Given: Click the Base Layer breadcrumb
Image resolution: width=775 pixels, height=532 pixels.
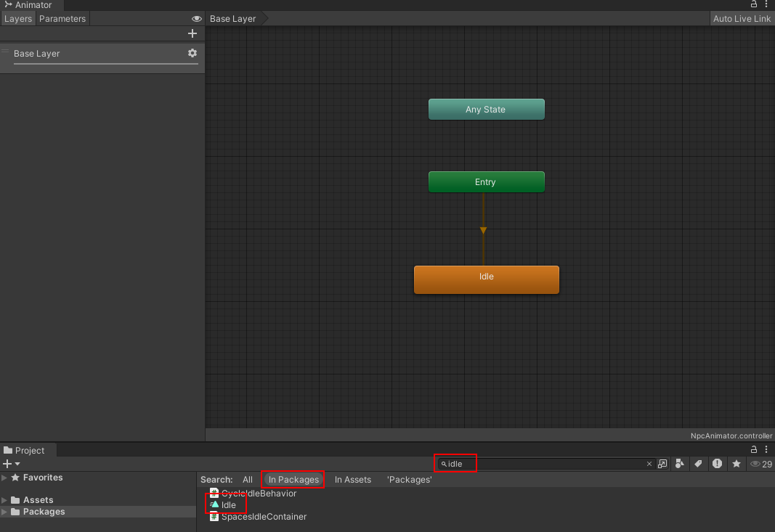Looking at the screenshot, I should click(x=232, y=18).
